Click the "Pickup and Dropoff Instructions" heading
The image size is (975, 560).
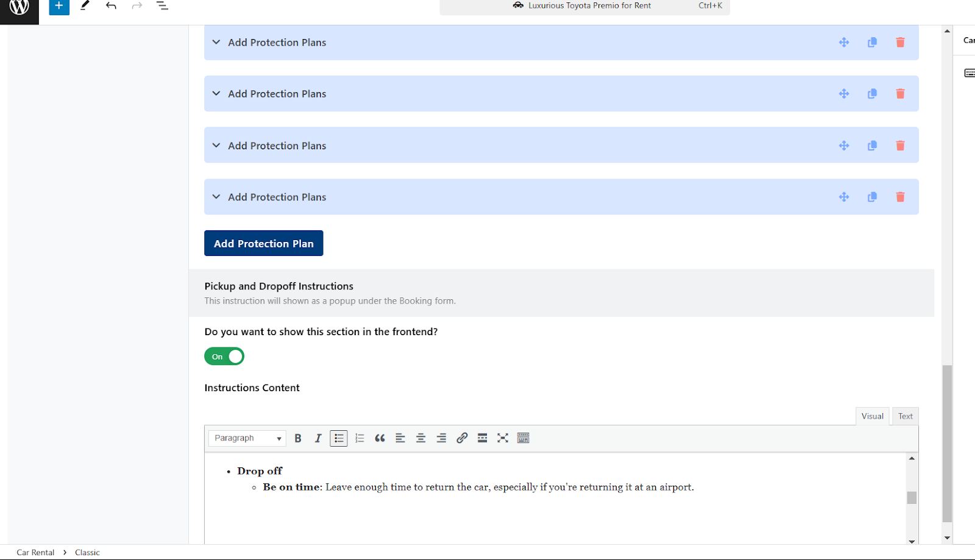click(278, 286)
